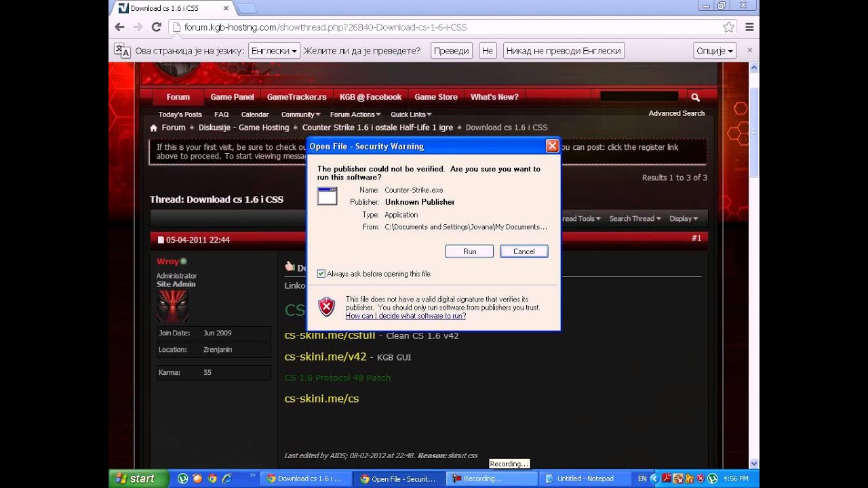Viewport: 868px width, 488px height.
Task: Click the forum search magnifier icon
Action: [695, 97]
